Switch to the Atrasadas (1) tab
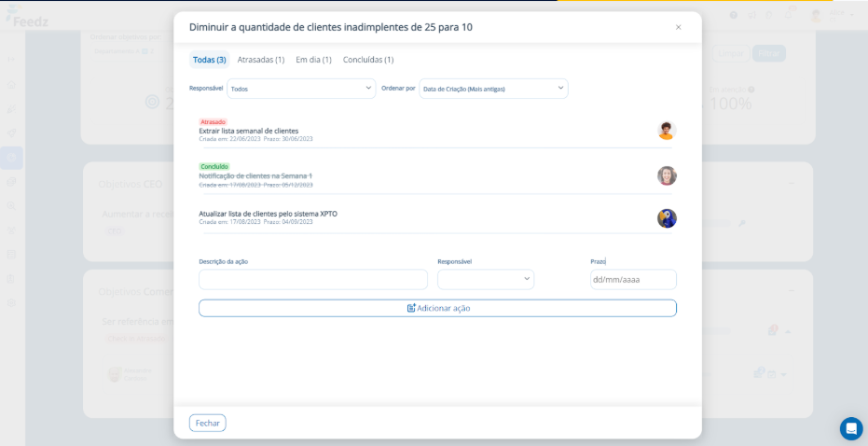 click(261, 60)
